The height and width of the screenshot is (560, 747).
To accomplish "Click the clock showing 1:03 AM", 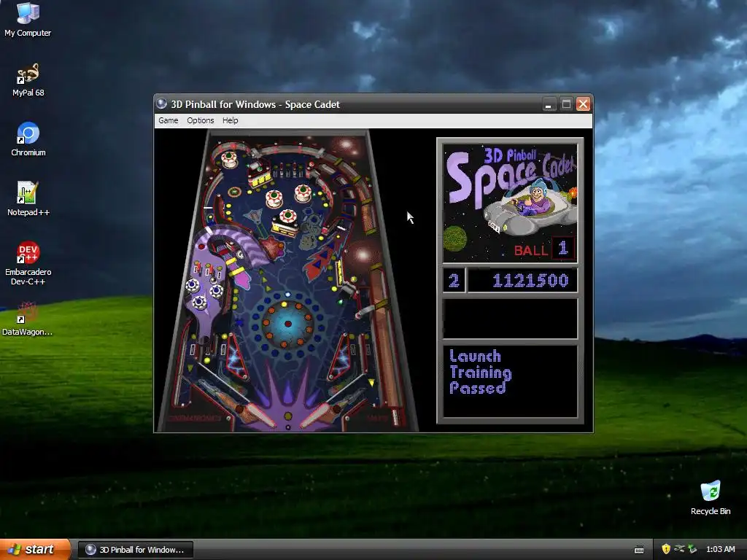I will (x=720, y=549).
